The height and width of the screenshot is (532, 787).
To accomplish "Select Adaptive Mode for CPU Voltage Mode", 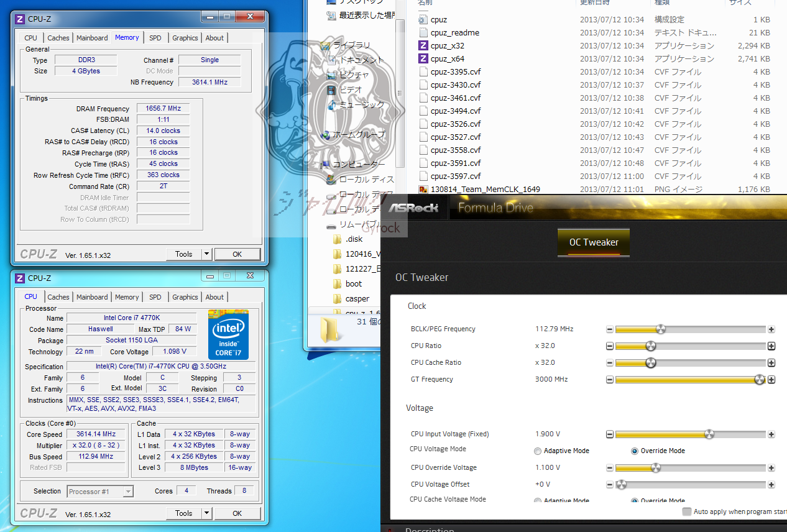I will pyautogui.click(x=538, y=451).
